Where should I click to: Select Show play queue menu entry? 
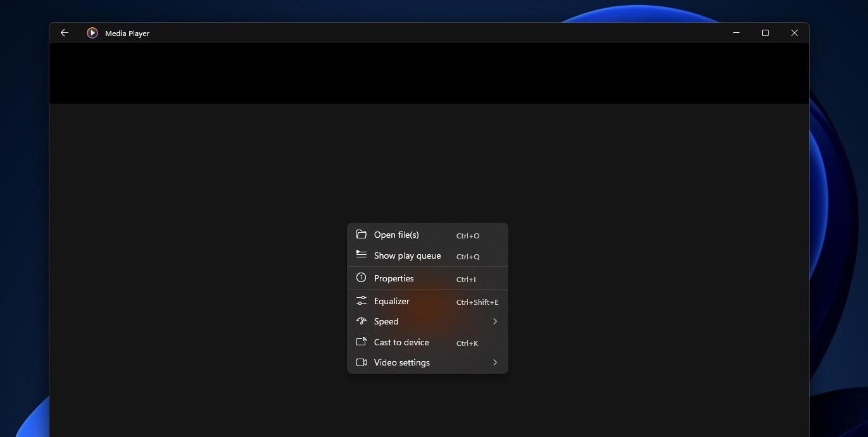click(427, 255)
